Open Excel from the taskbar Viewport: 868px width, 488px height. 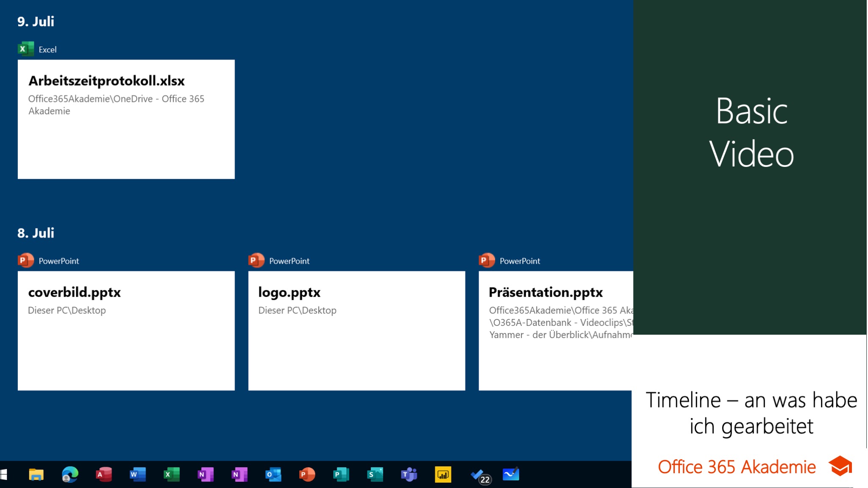pyautogui.click(x=172, y=474)
